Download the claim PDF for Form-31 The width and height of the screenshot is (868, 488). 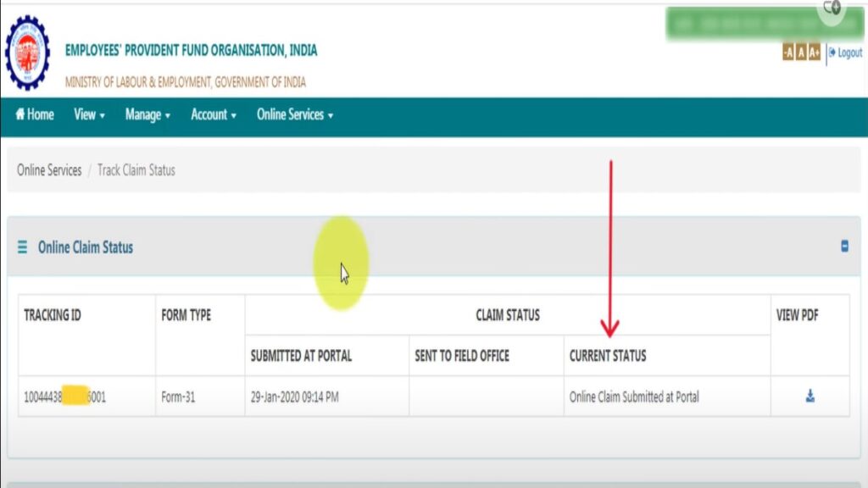[810, 396]
